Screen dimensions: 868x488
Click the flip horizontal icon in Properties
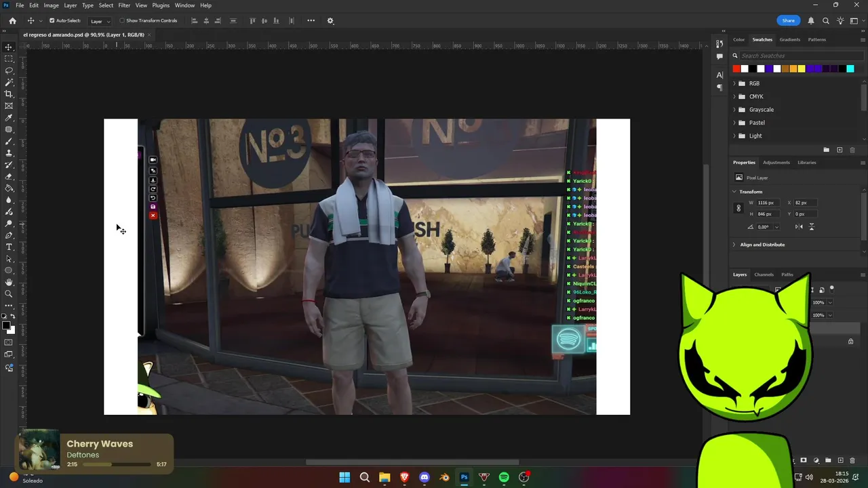click(799, 227)
